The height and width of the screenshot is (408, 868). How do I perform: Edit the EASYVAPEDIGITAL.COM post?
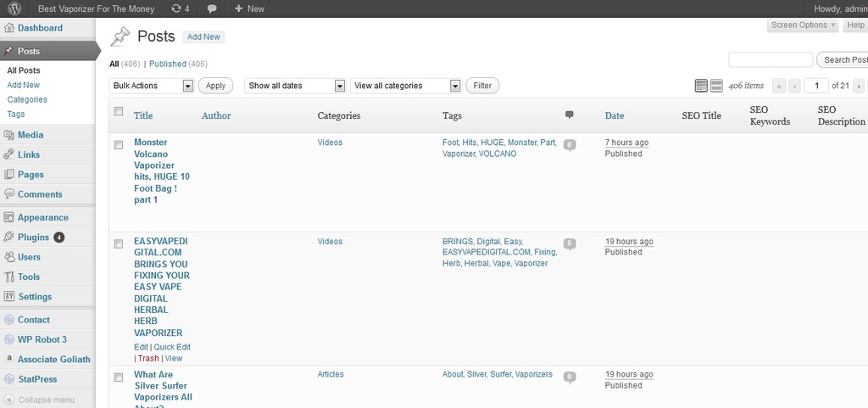(141, 347)
